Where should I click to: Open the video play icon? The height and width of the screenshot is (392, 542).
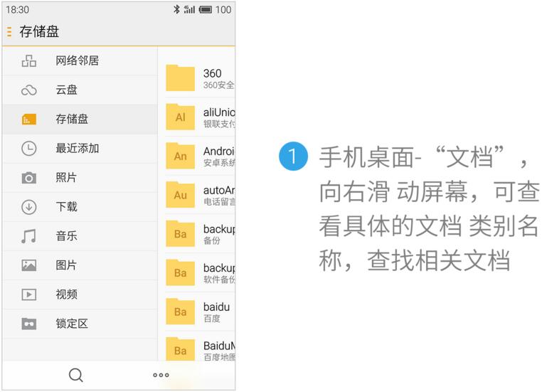click(x=28, y=295)
